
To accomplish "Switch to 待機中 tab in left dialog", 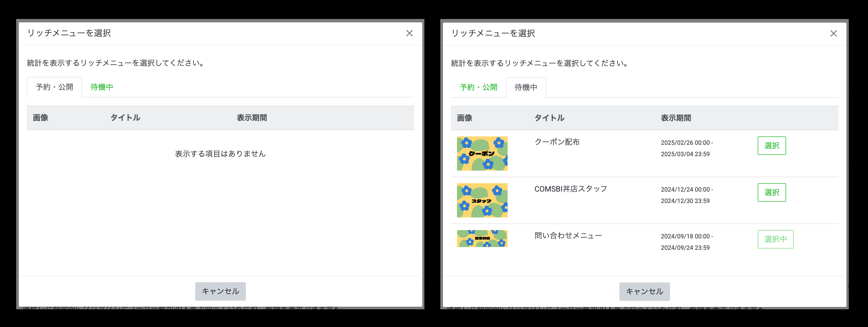I will 102,87.
